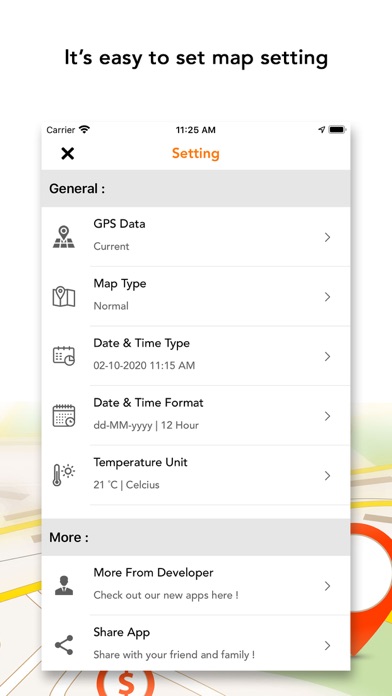Open More From Developer link
This screenshot has height=696, width=392.
pyautogui.click(x=196, y=585)
